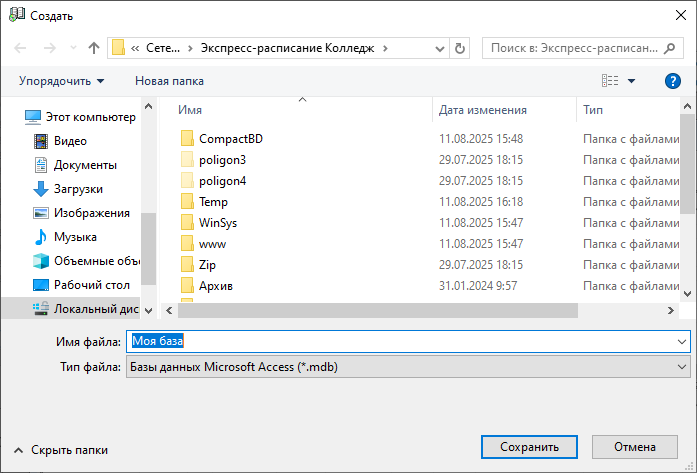This screenshot has height=473, width=697.
Task: Select Музыка in the sidebar
Action: pos(75,237)
